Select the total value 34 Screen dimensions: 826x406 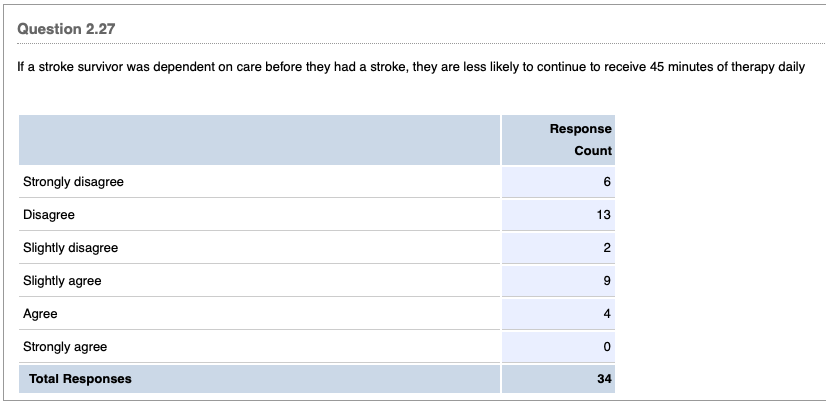point(604,379)
